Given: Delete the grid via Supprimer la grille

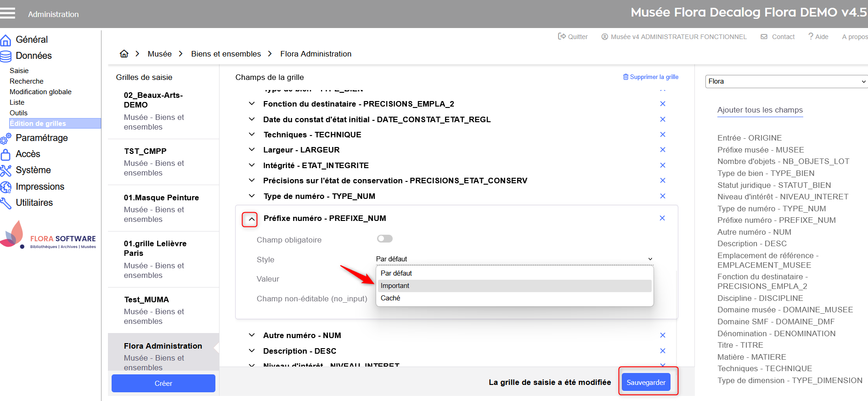Looking at the screenshot, I should coord(650,77).
